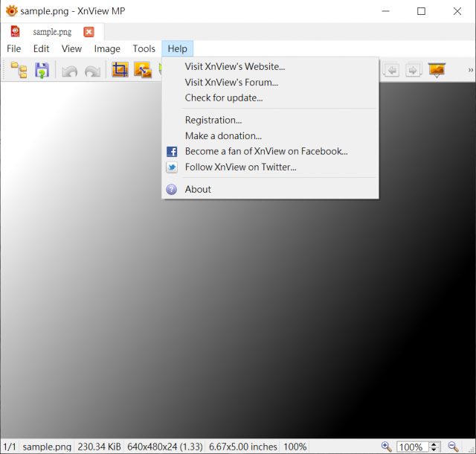
Task: Start the slideshow toolbar icon
Action: [437, 70]
